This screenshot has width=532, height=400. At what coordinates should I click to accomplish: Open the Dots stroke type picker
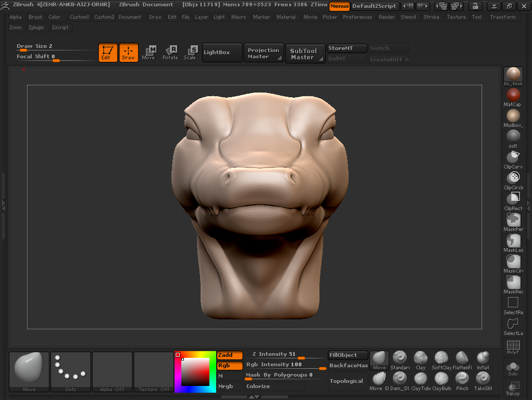(71, 370)
